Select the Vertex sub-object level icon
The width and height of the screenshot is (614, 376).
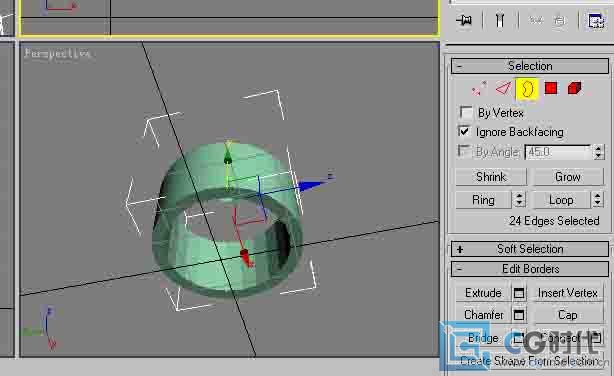tap(479, 89)
